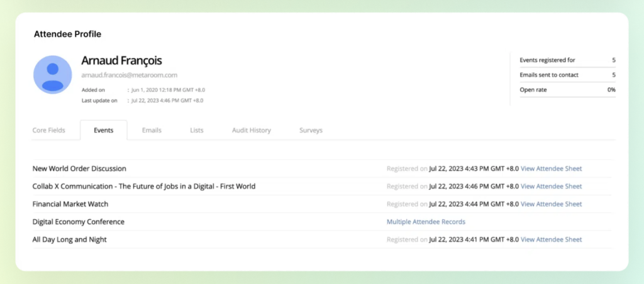Open Multiple Attendee Records link
This screenshot has width=644, height=284.
point(426,222)
